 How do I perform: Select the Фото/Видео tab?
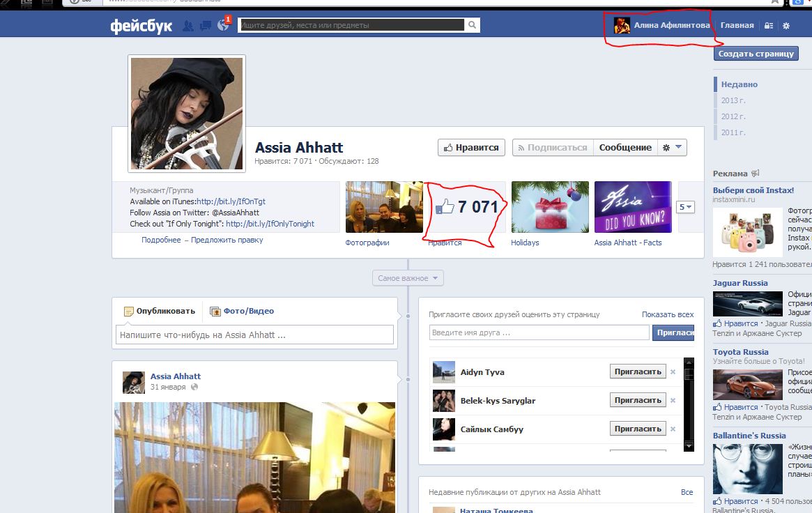242,311
